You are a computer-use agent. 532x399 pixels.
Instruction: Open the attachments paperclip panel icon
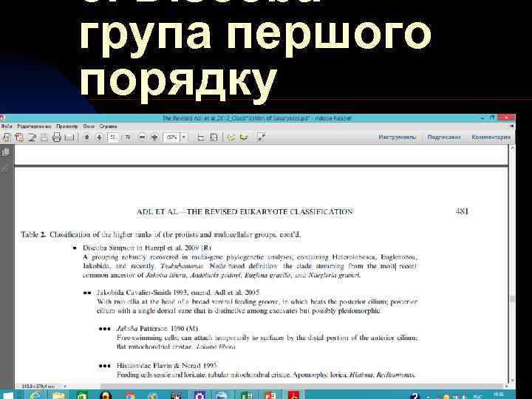(5, 168)
